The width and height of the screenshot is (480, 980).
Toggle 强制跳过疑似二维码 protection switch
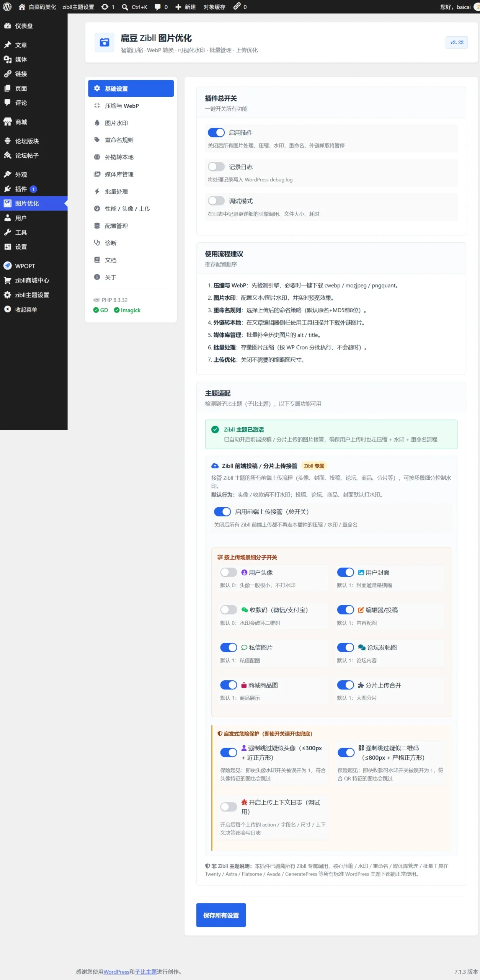click(346, 753)
